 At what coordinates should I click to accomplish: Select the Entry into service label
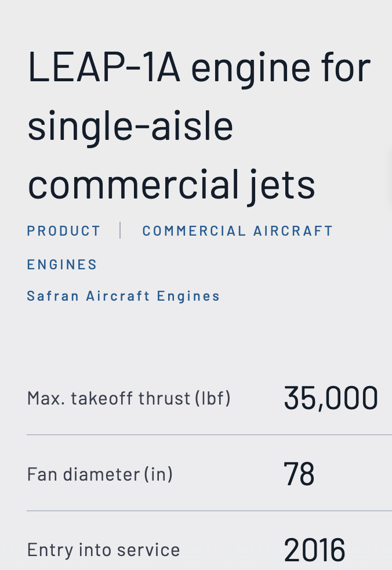104,550
